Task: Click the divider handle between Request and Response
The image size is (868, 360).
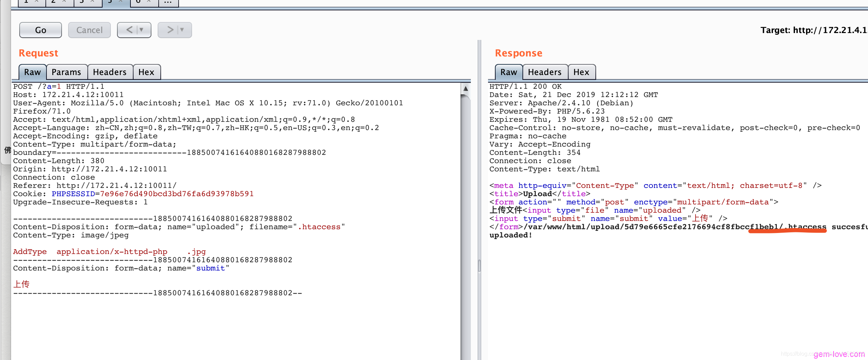Action: coord(479,266)
